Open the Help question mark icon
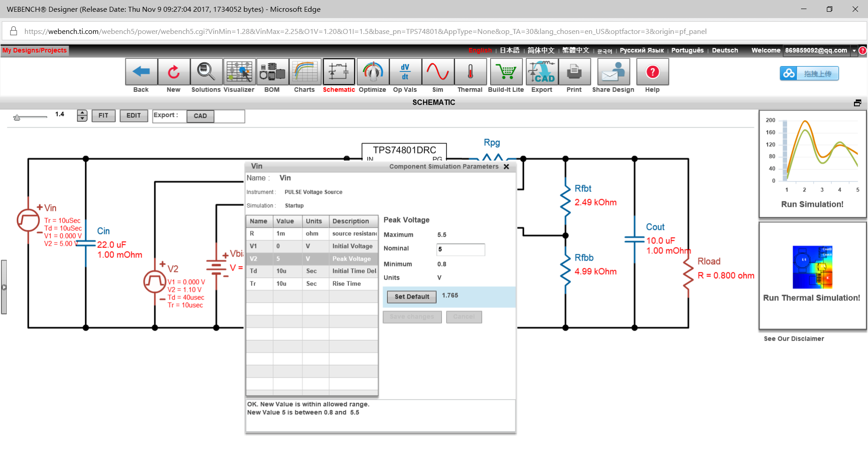 point(652,72)
